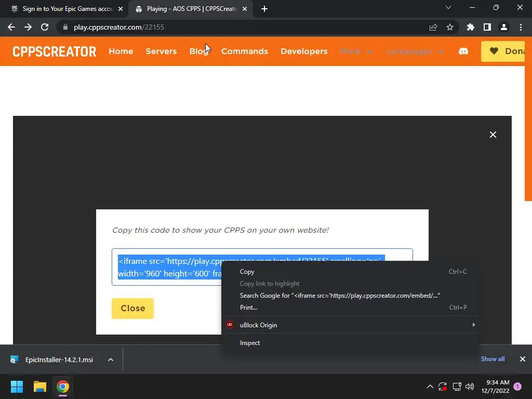Image resolution: width=532 pixels, height=399 pixels.
Task: Select Print... in the context menu
Action: (x=350, y=308)
